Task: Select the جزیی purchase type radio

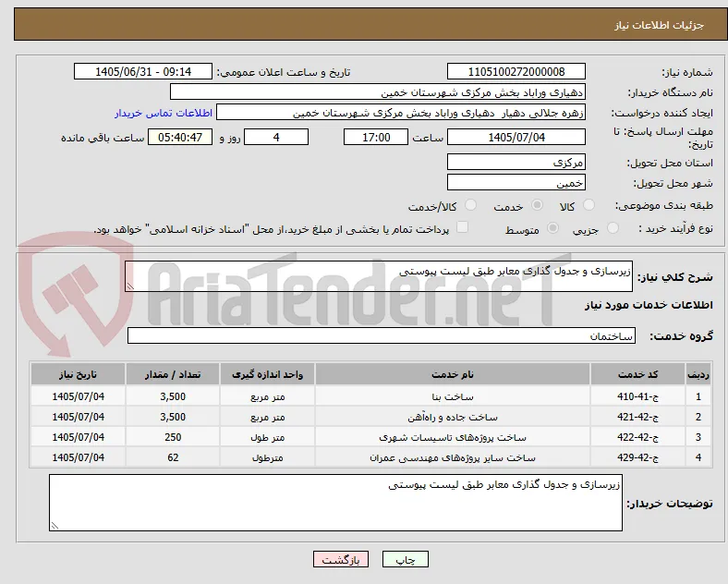Action: pos(613,228)
